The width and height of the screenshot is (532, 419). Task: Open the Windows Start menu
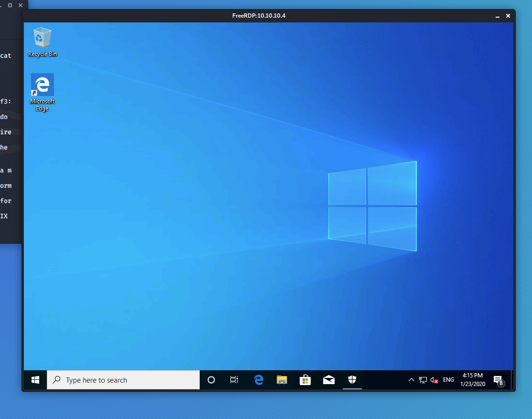click(35, 380)
